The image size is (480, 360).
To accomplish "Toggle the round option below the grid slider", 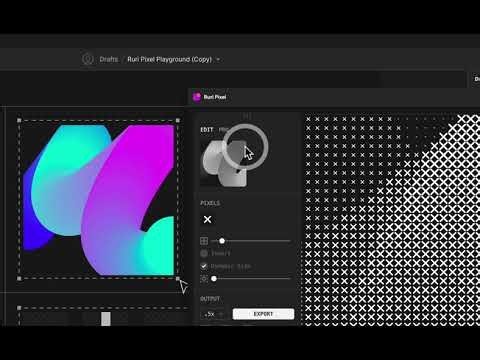I will [204, 253].
